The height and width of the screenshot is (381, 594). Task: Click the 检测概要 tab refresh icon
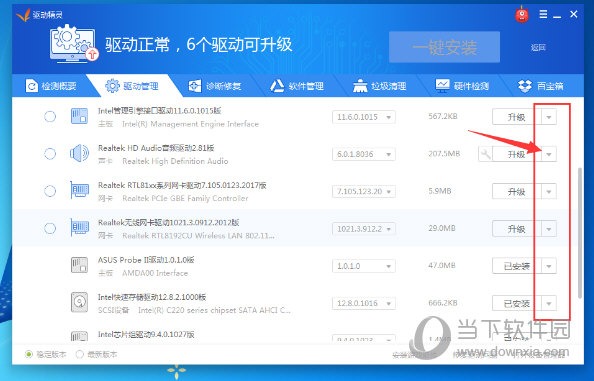click(x=31, y=86)
